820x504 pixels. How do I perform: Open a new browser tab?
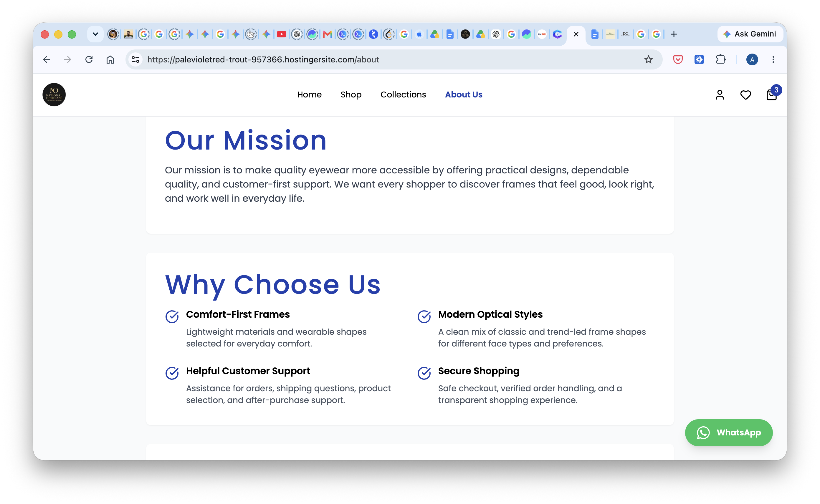[x=674, y=34]
